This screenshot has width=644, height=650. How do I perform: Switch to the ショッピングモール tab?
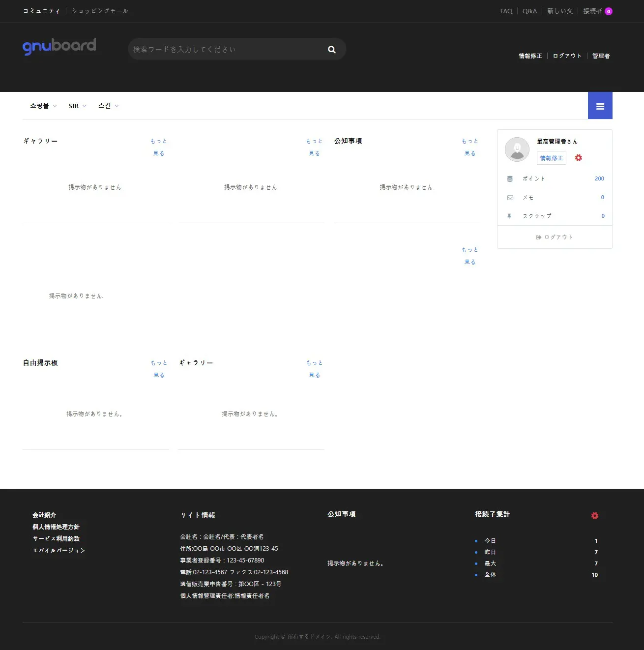point(100,11)
